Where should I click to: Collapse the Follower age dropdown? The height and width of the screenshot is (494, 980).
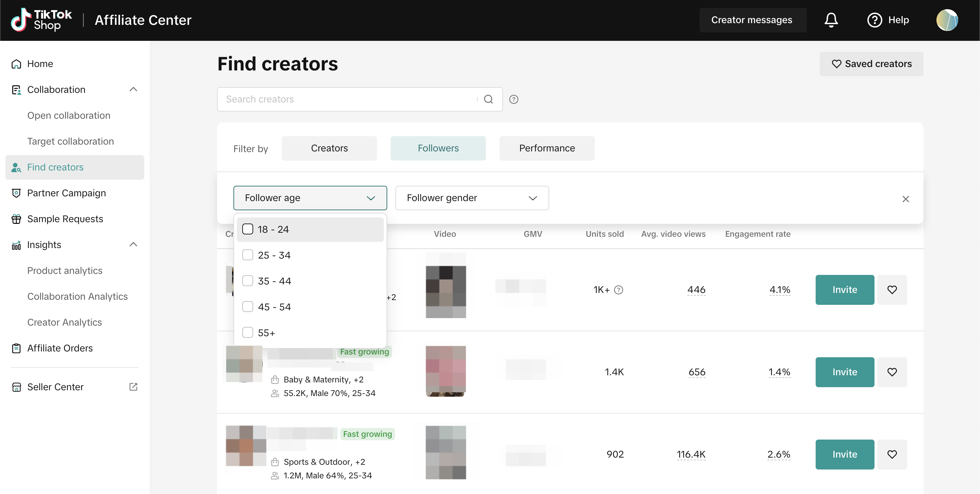pos(371,198)
